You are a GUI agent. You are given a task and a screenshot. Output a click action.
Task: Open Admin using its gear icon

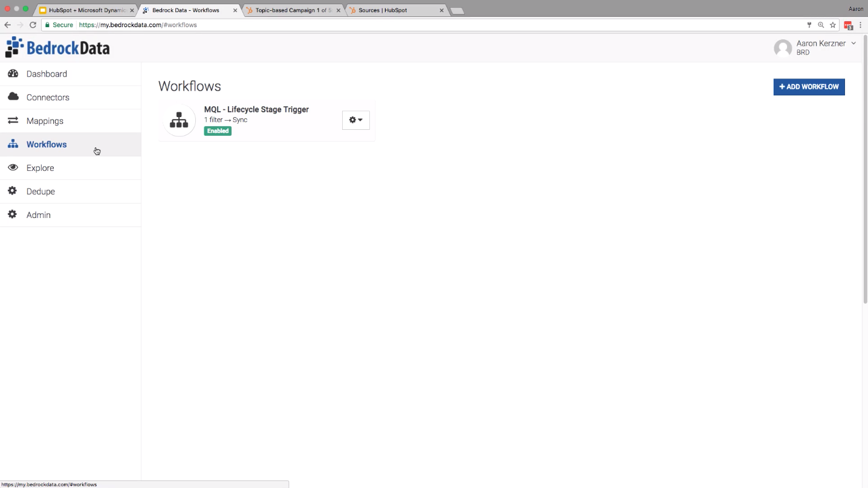click(13, 214)
